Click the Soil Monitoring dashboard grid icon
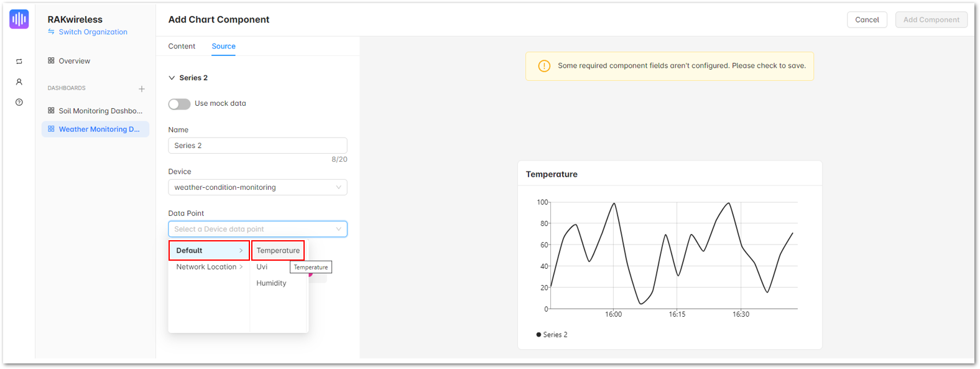This screenshot has height=369, width=980. (51, 110)
